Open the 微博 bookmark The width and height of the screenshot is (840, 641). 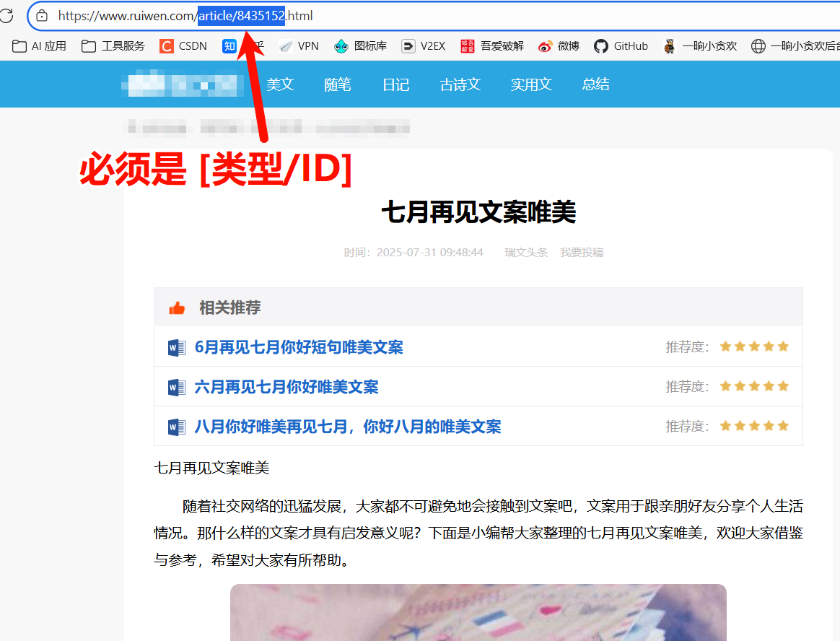click(559, 46)
